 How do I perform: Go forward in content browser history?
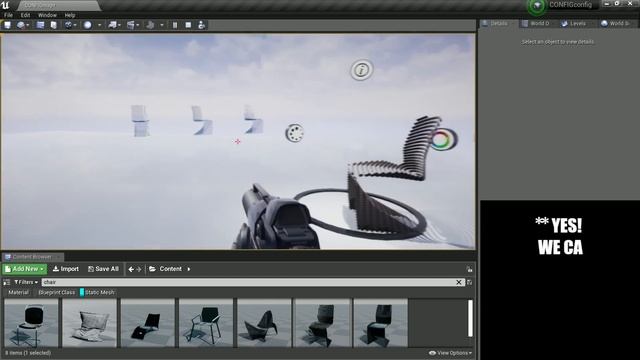pos(139,269)
